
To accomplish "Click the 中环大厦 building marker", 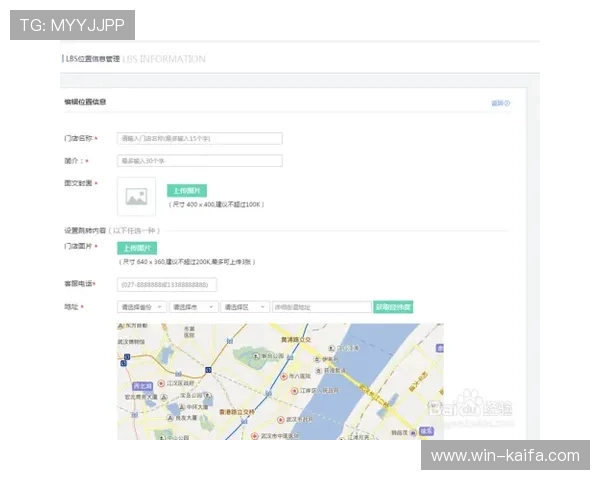I will click(183, 407).
